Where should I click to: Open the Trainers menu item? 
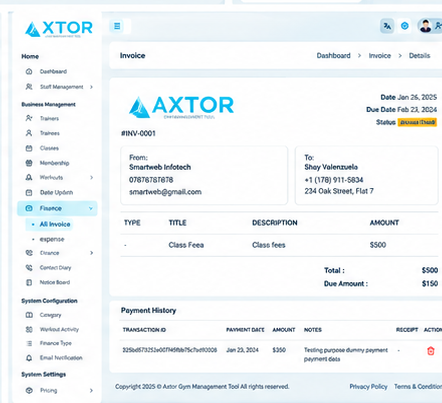(49, 118)
